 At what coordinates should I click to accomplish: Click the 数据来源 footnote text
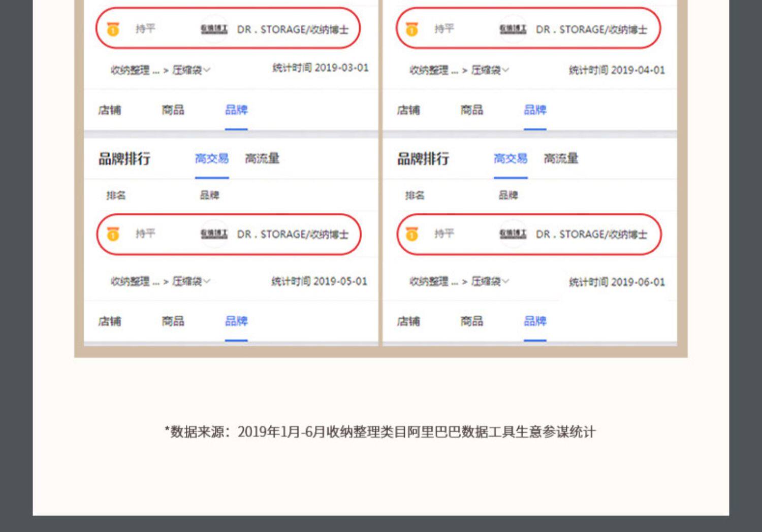click(380, 432)
